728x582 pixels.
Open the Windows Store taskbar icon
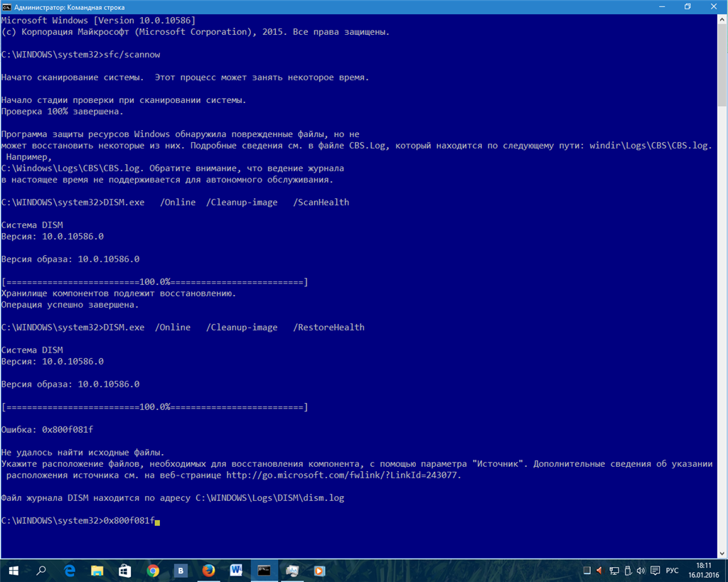pos(125,571)
